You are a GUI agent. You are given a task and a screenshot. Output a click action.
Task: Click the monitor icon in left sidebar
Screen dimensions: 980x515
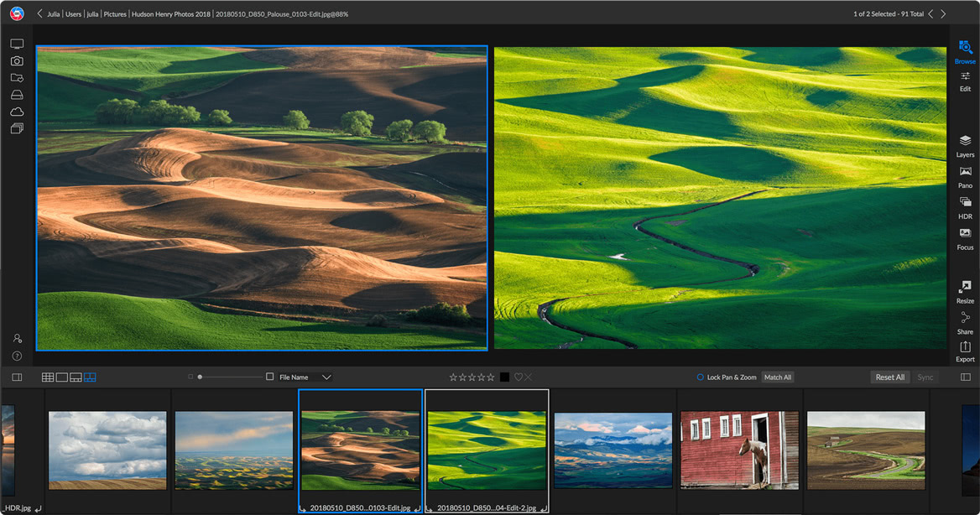coord(17,44)
